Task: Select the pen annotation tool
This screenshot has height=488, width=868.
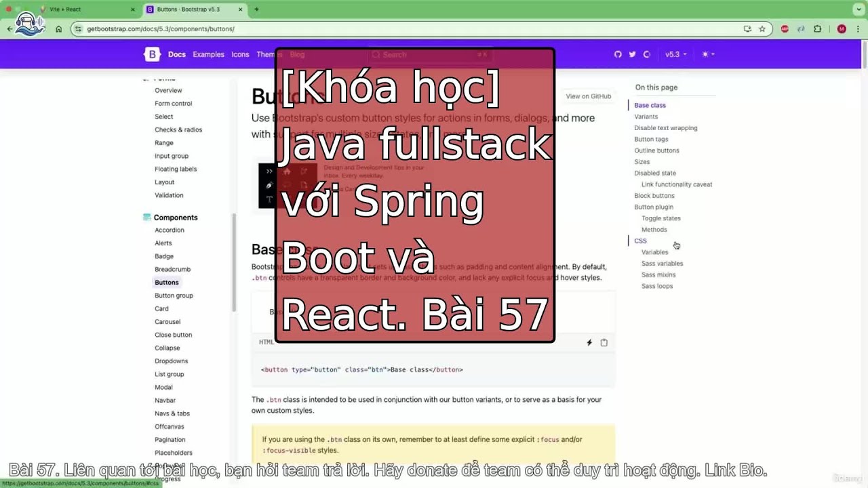Action: pyautogui.click(x=269, y=185)
